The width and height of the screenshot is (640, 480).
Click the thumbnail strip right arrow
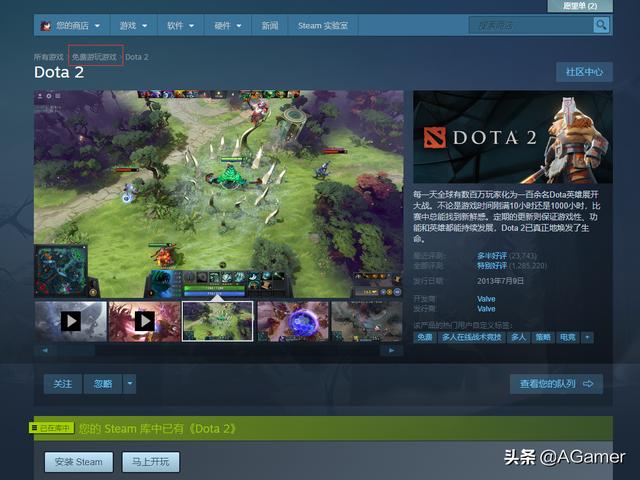[x=391, y=350]
